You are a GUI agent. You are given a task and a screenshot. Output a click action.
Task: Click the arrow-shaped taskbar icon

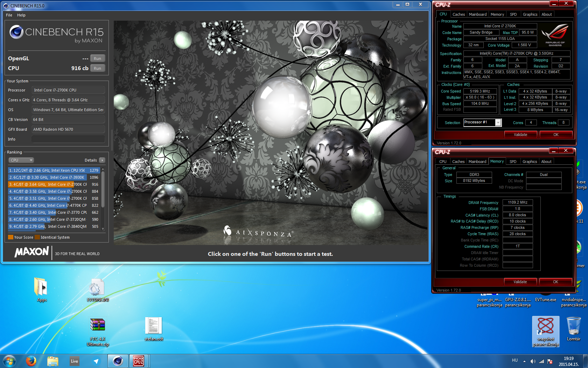pyautogui.click(x=96, y=361)
